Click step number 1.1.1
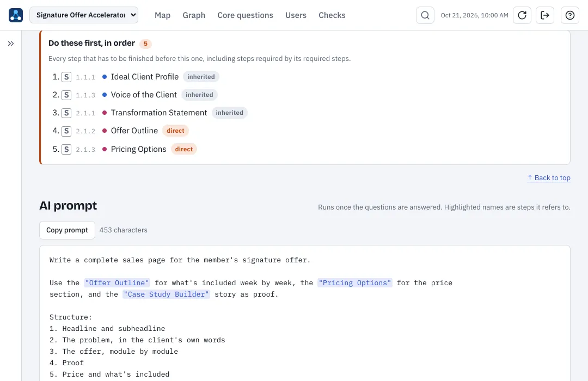Viewport: 588px width, 381px height. (85, 77)
